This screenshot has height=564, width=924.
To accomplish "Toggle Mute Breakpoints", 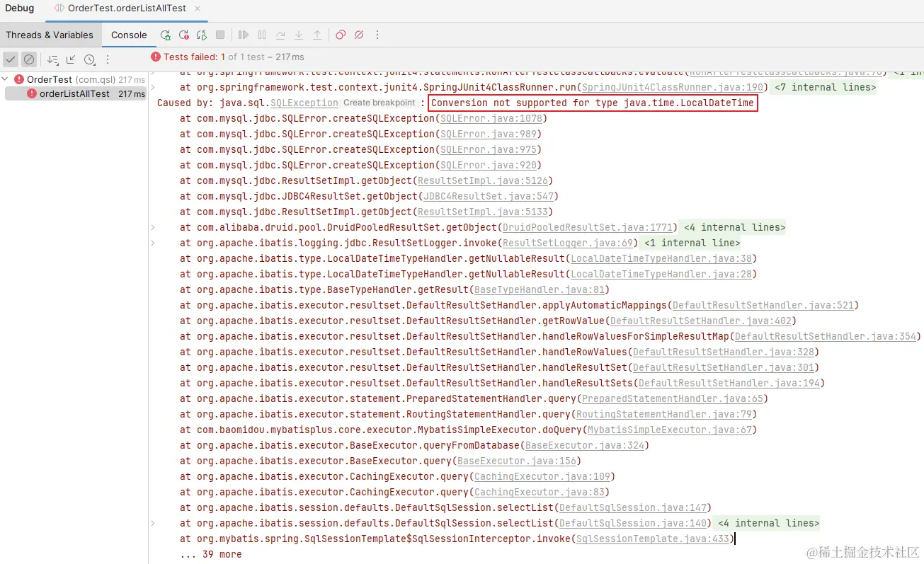I will (x=359, y=35).
